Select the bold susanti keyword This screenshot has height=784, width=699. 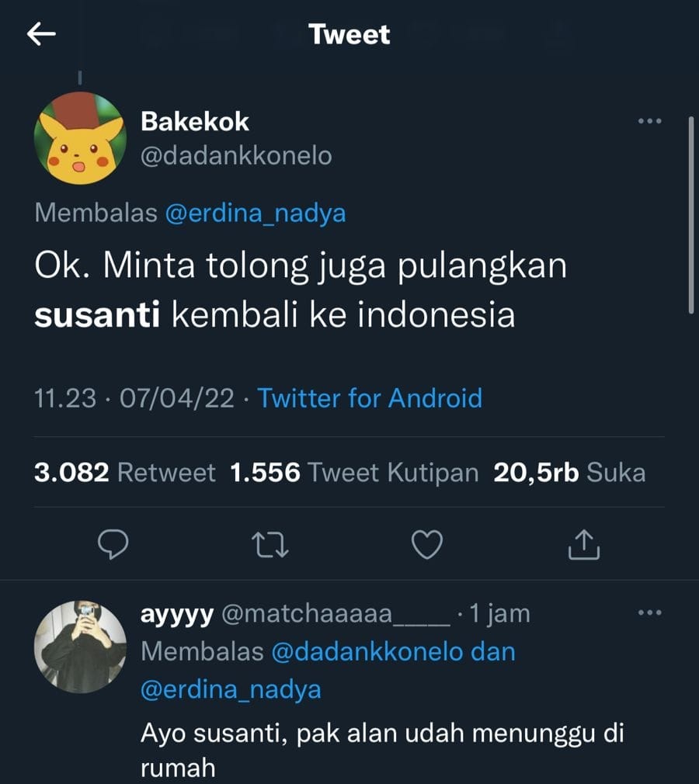[97, 315]
